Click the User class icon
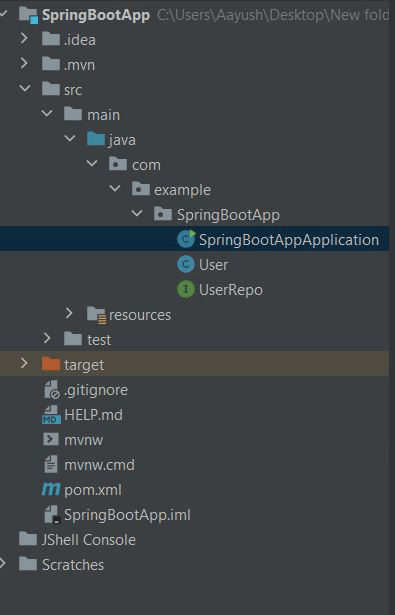 (186, 264)
